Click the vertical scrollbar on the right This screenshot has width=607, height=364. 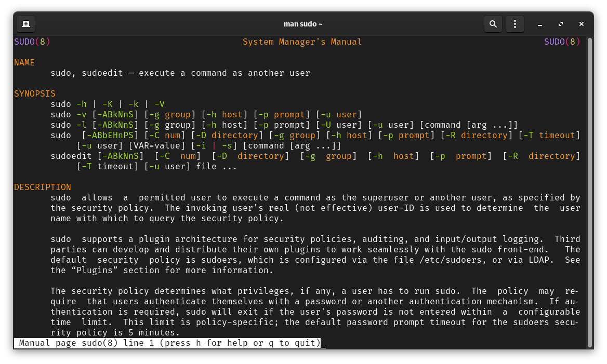point(589,192)
